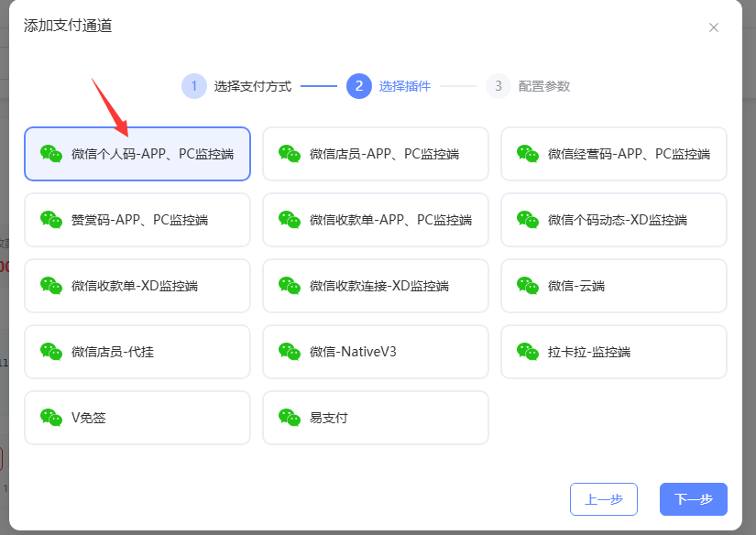This screenshot has width=756, height=535.
Task: Click WeChat icon in 微信经营码-APP、PC监控端 card
Action: tap(528, 154)
